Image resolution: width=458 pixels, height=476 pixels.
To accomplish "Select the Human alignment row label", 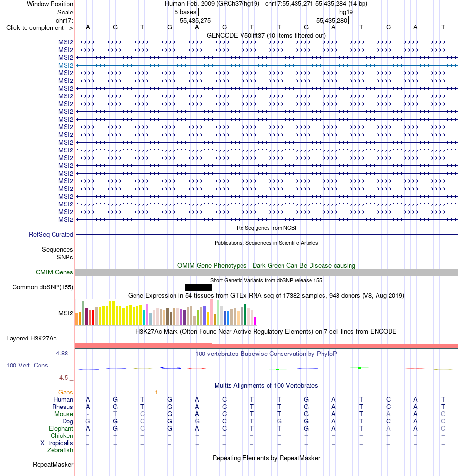I will [x=64, y=400].
